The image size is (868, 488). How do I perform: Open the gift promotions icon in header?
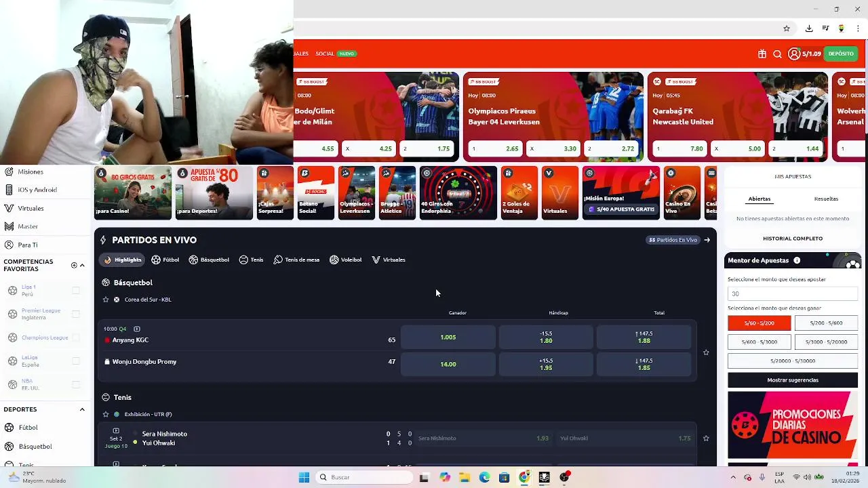point(762,54)
